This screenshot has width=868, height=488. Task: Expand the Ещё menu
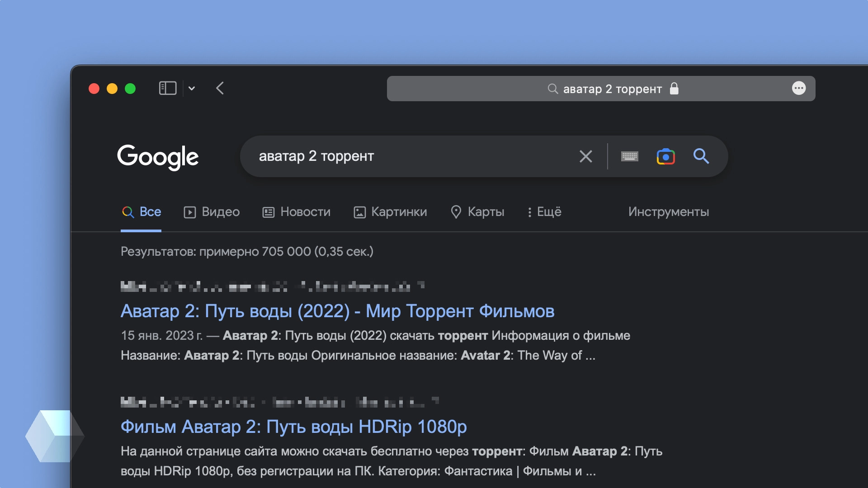coord(544,212)
